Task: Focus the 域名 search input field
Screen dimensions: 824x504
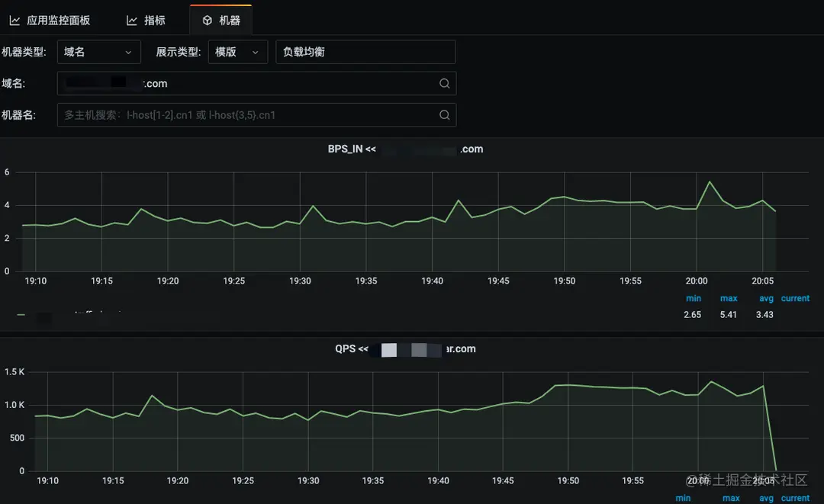Action: pyautogui.click(x=256, y=83)
